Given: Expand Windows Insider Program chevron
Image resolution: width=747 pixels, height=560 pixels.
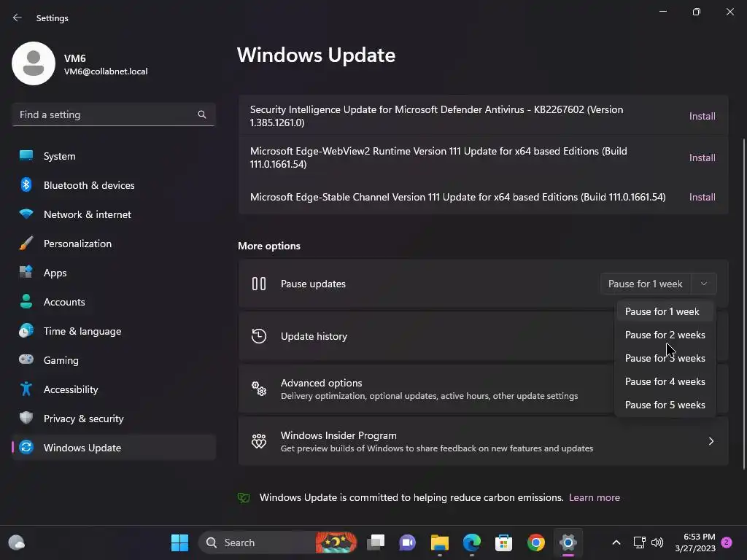Looking at the screenshot, I should tap(711, 441).
